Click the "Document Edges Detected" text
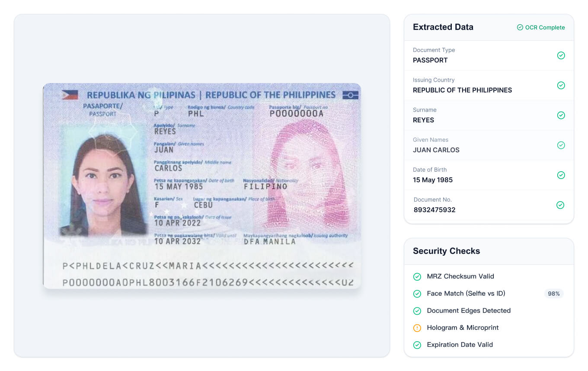The height and width of the screenshot is (371, 588). [x=469, y=310]
